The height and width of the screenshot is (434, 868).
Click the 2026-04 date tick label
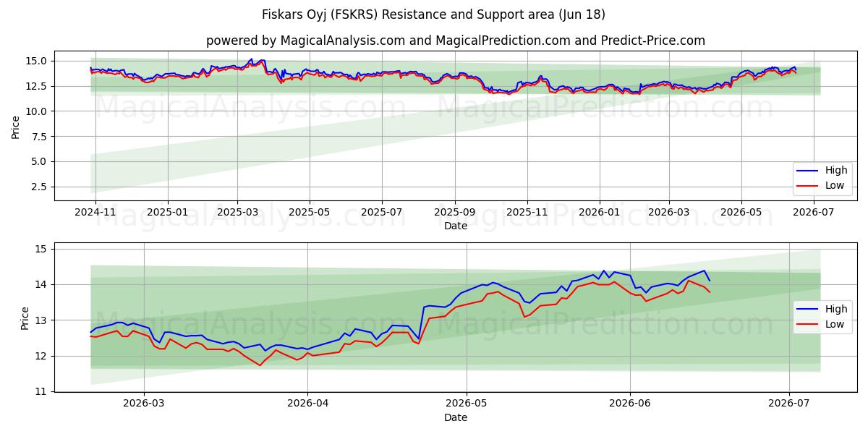(x=307, y=404)
